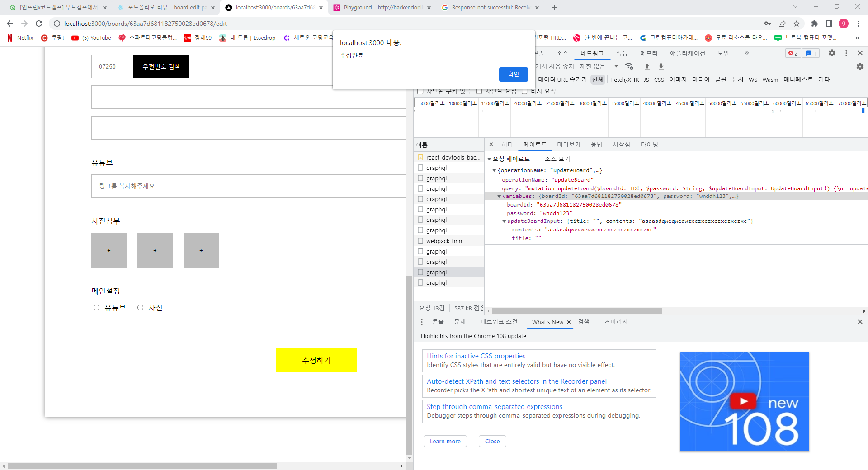Viewport: 868px width, 470px height.
Task: Open Hints for inactive CSS properties link
Action: click(x=476, y=356)
